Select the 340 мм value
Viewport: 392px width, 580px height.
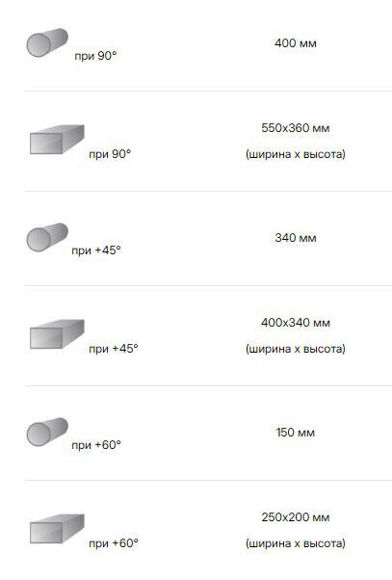click(296, 238)
